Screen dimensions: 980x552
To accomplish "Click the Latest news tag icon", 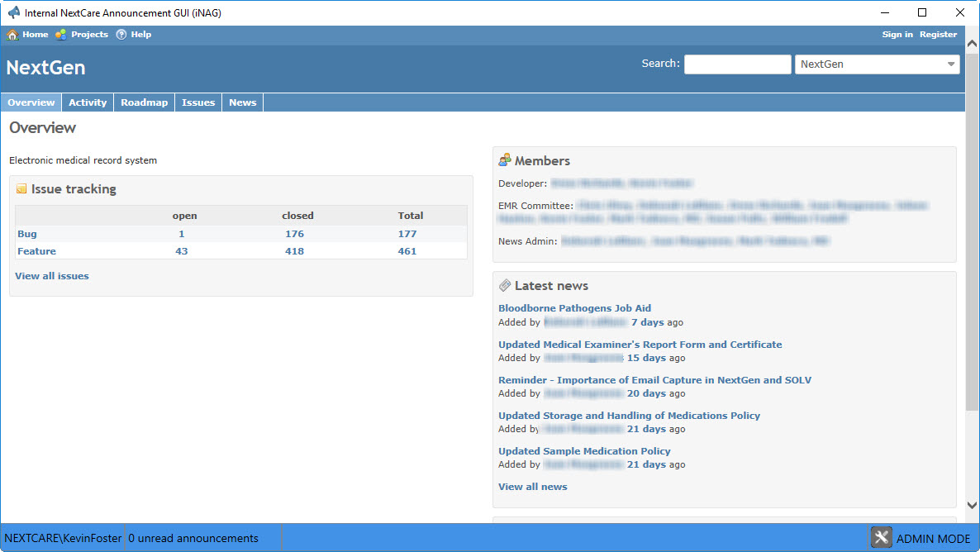I will pos(505,286).
